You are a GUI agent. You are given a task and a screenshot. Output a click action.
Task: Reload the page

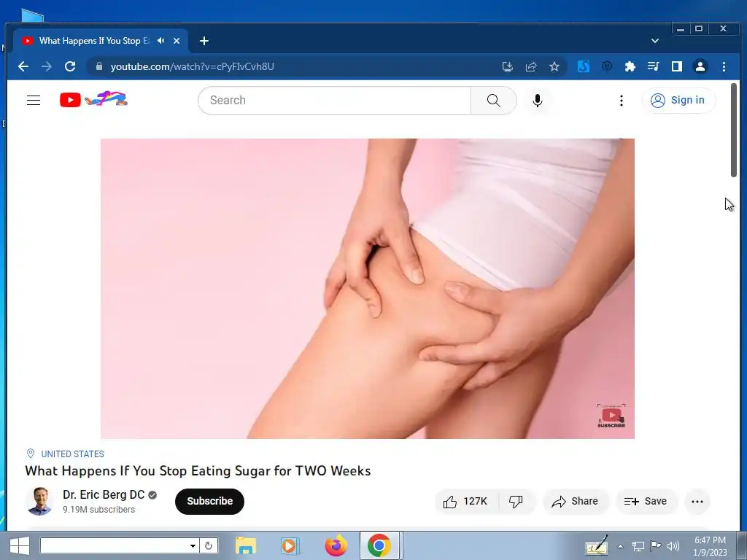tap(70, 66)
